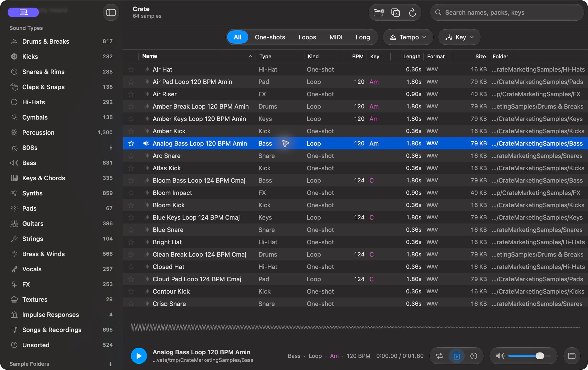Select the Long filter tab

(363, 37)
